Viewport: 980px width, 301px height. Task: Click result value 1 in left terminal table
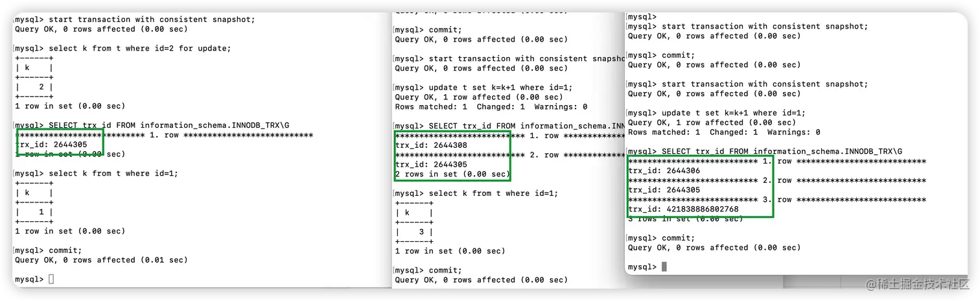[x=41, y=212]
